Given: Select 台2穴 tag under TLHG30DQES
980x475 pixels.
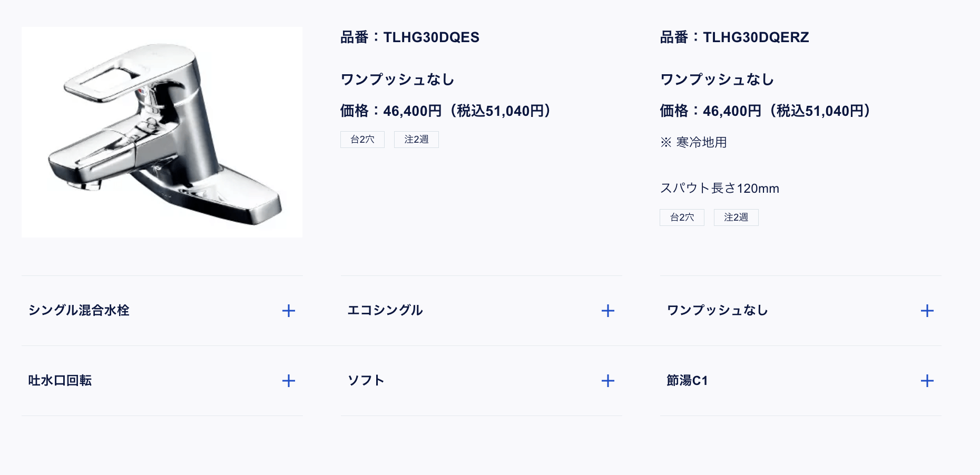Looking at the screenshot, I should coord(362,140).
